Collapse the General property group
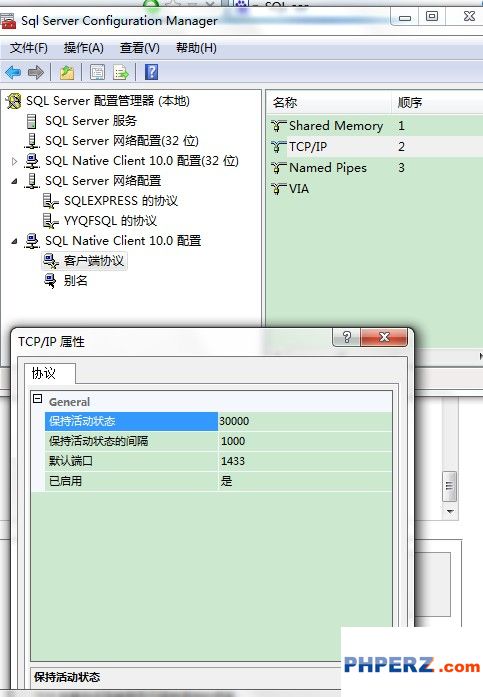This screenshot has height=697, width=483. pyautogui.click(x=38, y=398)
